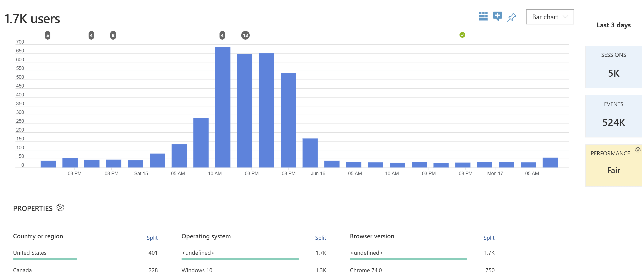
Task: Open the SESSIONS 5K tile
Action: point(613,67)
